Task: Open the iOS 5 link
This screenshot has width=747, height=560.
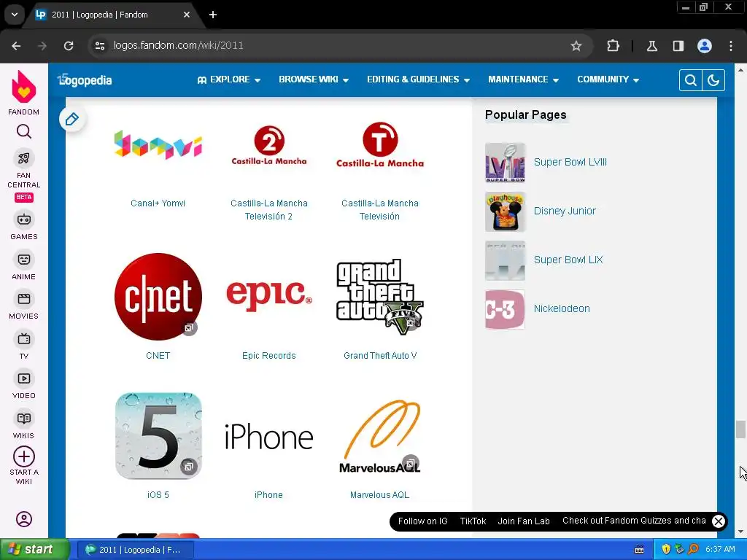Action: [x=158, y=495]
